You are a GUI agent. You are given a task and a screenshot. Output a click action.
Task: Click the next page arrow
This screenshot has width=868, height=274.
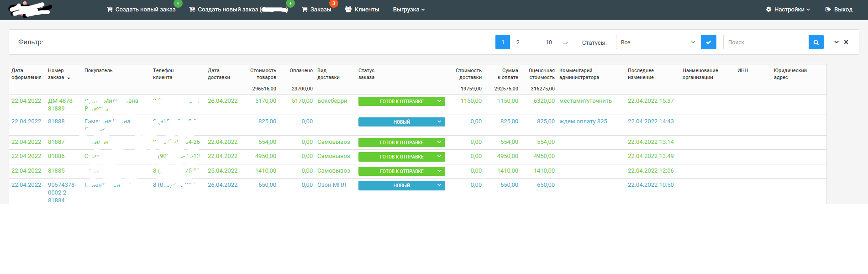click(x=565, y=42)
